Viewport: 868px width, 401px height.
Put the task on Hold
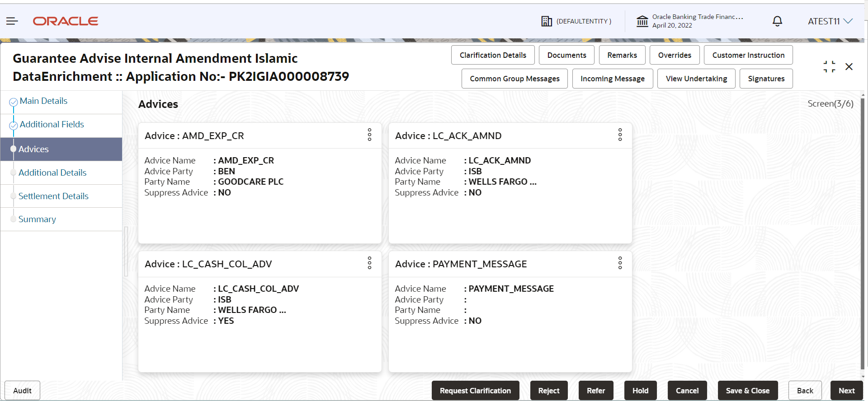(x=640, y=391)
